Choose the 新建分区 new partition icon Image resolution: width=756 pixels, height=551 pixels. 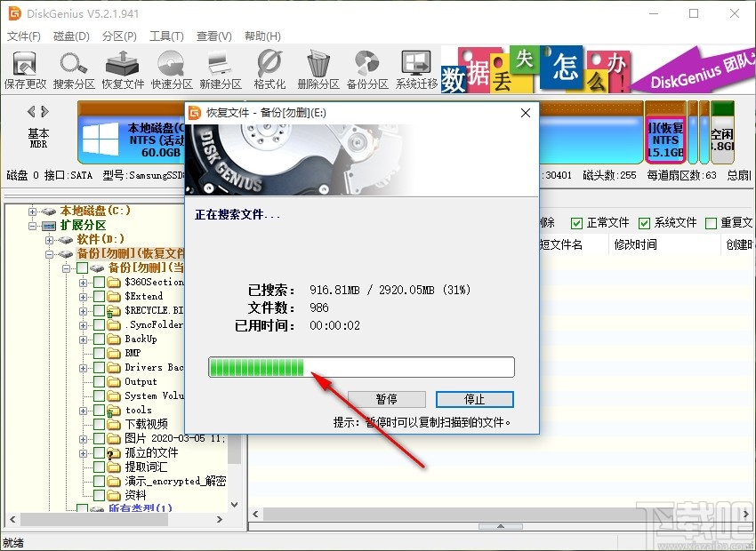coord(221,70)
